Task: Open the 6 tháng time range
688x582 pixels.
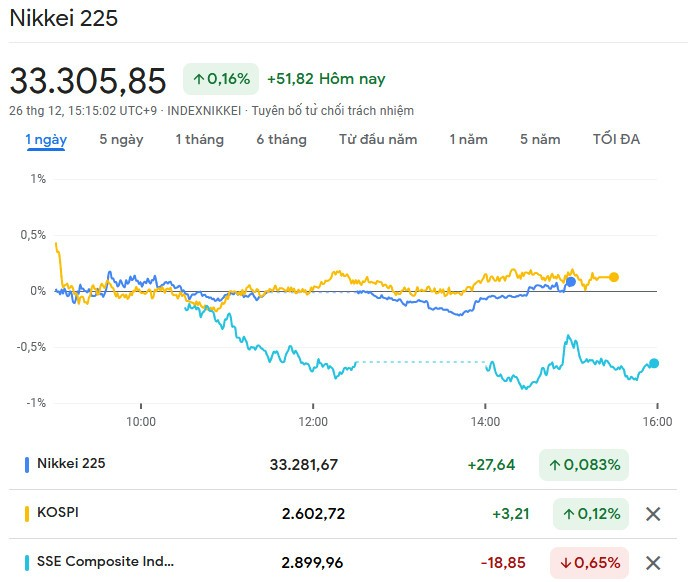Action: click(x=281, y=140)
